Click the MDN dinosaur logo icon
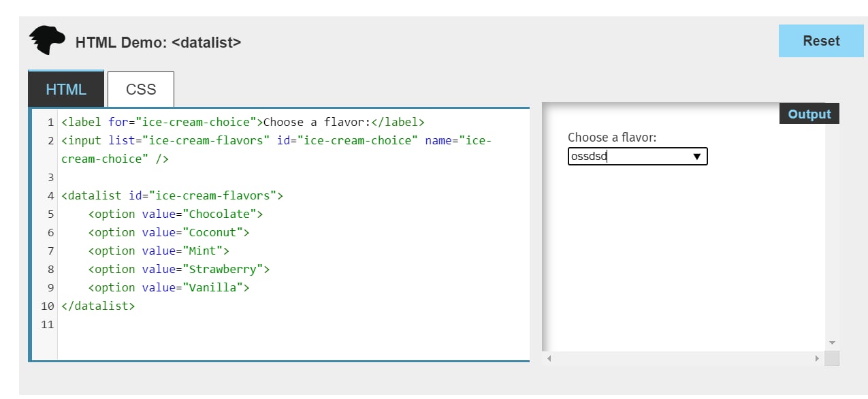Image resolution: width=868 pixels, height=399 pixels. pyautogui.click(x=47, y=41)
